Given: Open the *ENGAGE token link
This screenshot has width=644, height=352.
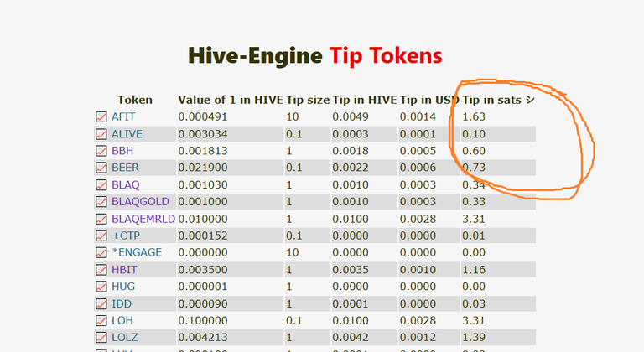Looking at the screenshot, I should click(137, 252).
